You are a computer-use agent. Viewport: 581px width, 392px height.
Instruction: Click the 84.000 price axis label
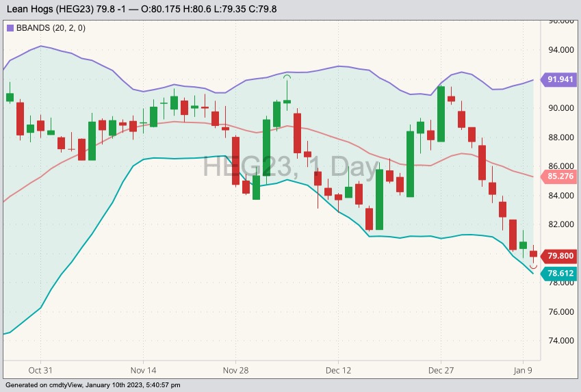561,195
